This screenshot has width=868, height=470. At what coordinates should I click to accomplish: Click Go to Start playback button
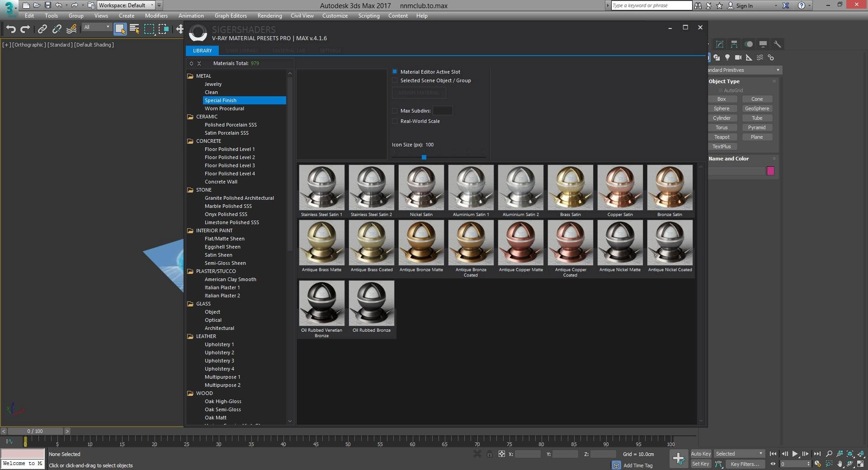773,454
